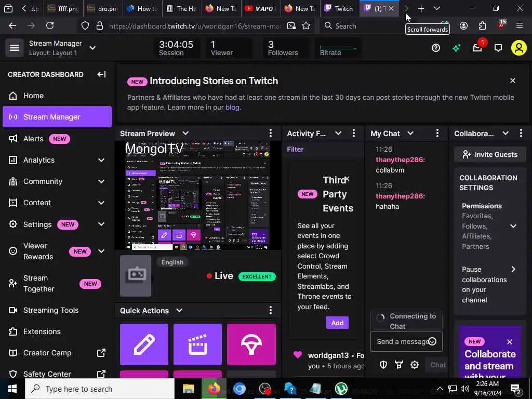Open Collaboration panel options menu
The image size is (532, 399).
pyautogui.click(x=521, y=134)
